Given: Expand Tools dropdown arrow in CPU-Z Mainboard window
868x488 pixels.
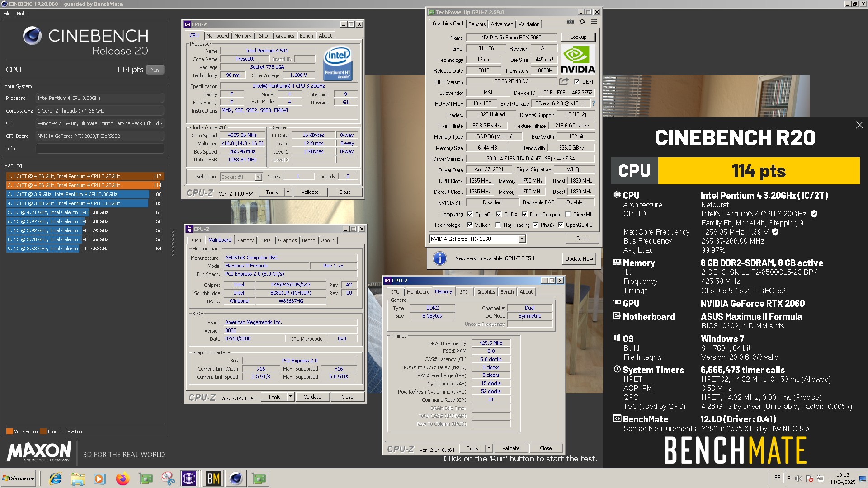Looking at the screenshot, I should tap(290, 397).
